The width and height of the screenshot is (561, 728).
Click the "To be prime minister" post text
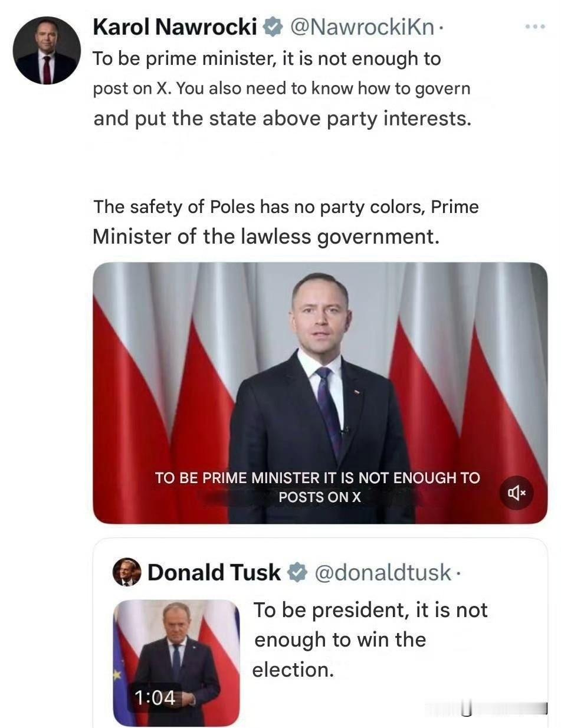pyautogui.click(x=267, y=59)
